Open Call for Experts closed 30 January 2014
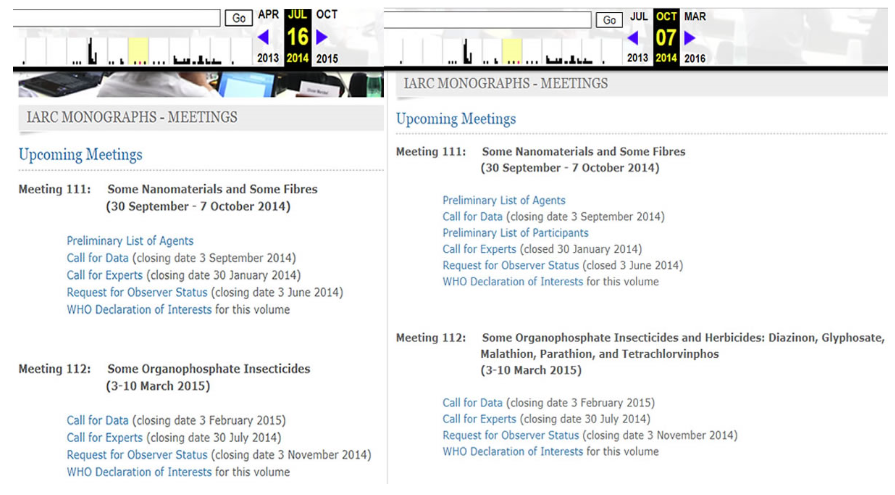The image size is (895, 495). (479, 249)
